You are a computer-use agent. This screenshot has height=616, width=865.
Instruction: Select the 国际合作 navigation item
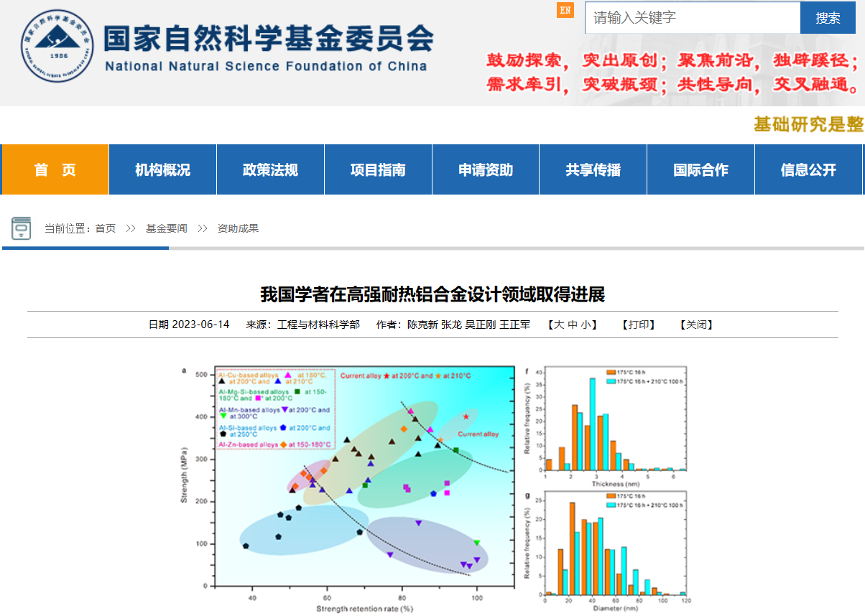tap(700, 170)
